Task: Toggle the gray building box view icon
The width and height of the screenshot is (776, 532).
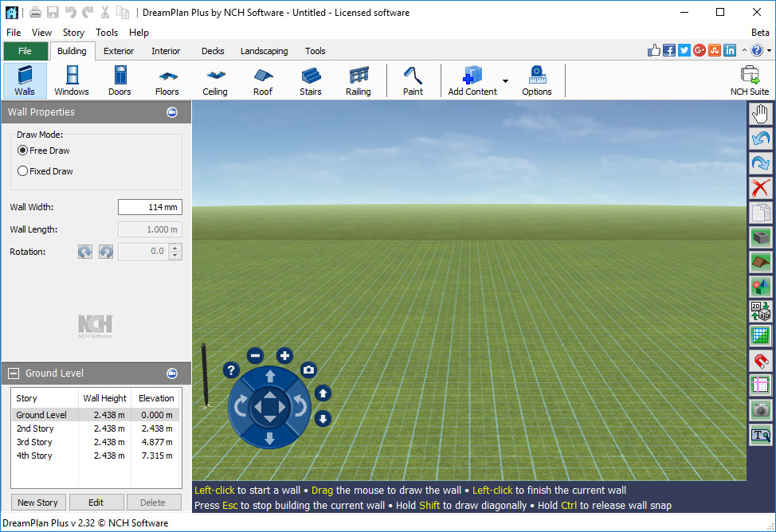Action: [x=761, y=237]
